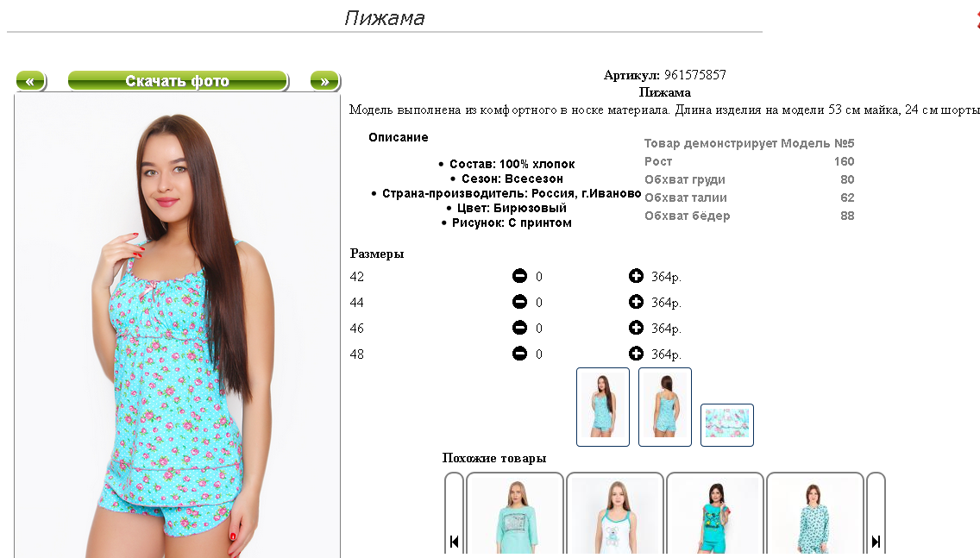The width and height of the screenshot is (980, 558).
Task: Decrease quantity for size 42
Action: [x=519, y=276]
